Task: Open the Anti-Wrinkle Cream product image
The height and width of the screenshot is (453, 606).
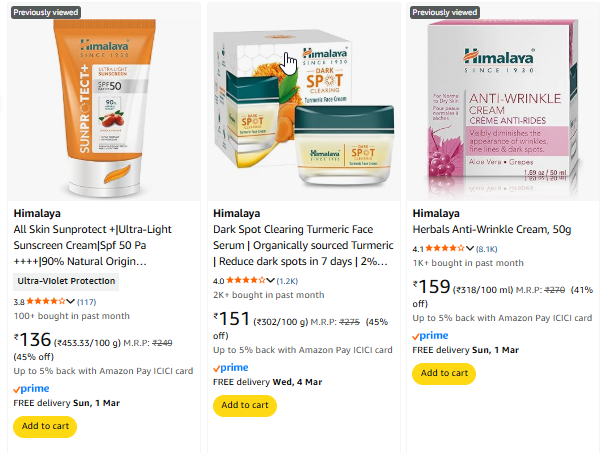Action: point(503,106)
